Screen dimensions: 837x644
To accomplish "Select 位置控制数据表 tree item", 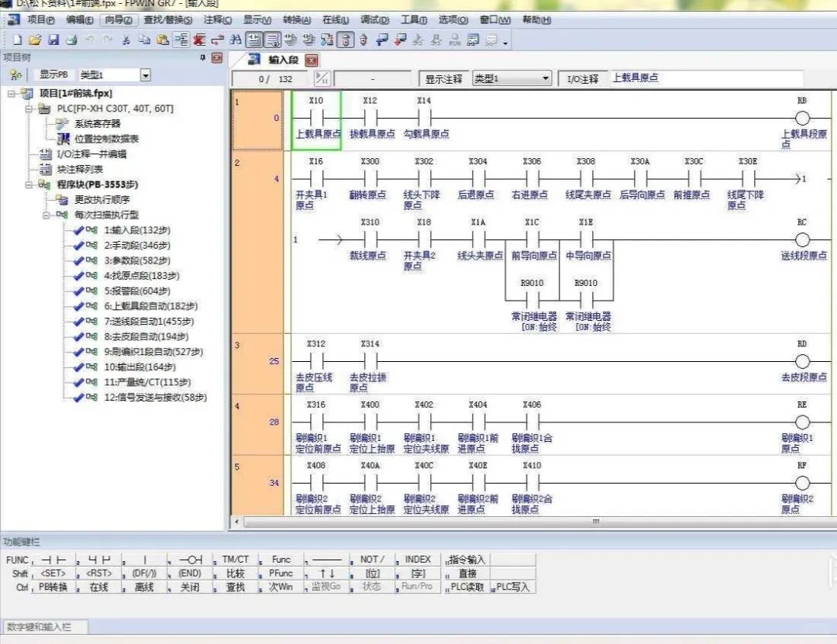I will tap(106, 139).
